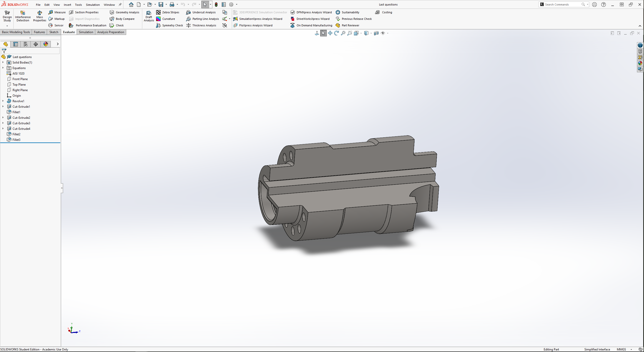Open Sustainability tool
Image resolution: width=644 pixels, height=352 pixels.
(348, 12)
